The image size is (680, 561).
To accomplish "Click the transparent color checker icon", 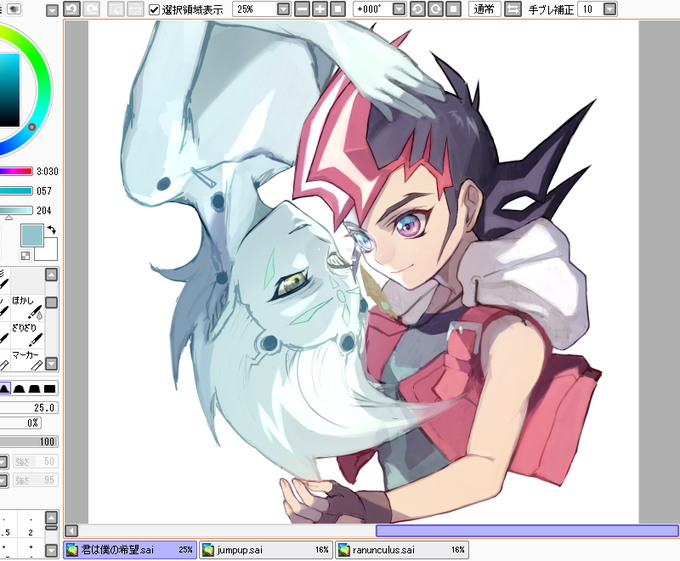I will click(26, 256).
